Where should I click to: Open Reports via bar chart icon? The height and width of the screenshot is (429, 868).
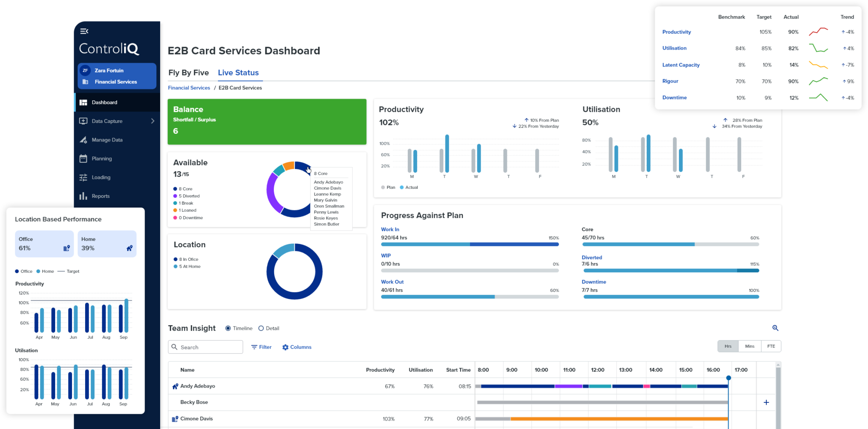(x=83, y=196)
